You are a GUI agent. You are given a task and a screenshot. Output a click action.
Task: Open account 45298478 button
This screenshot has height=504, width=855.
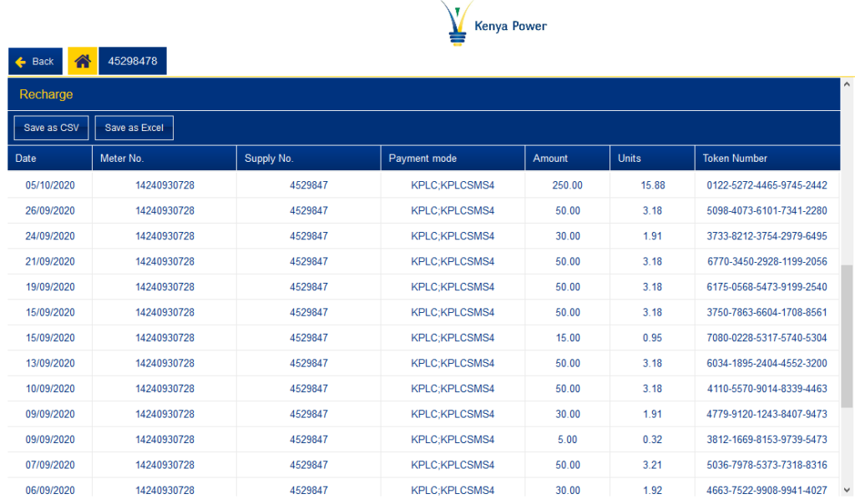click(x=133, y=61)
